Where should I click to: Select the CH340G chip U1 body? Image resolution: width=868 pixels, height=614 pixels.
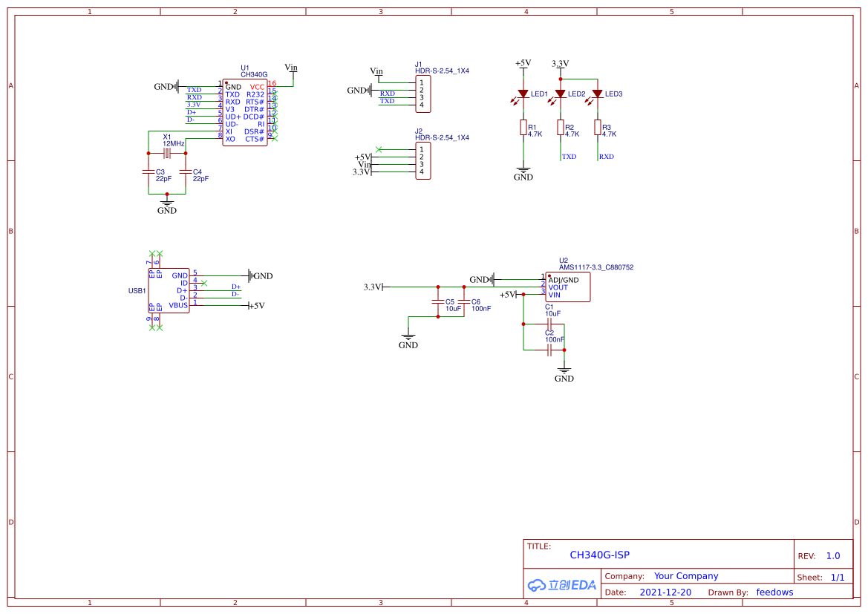pyautogui.click(x=245, y=113)
